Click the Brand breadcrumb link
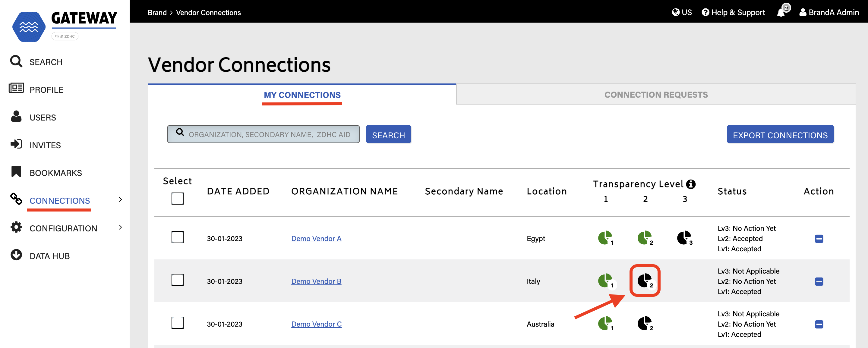The height and width of the screenshot is (348, 868). point(157,12)
